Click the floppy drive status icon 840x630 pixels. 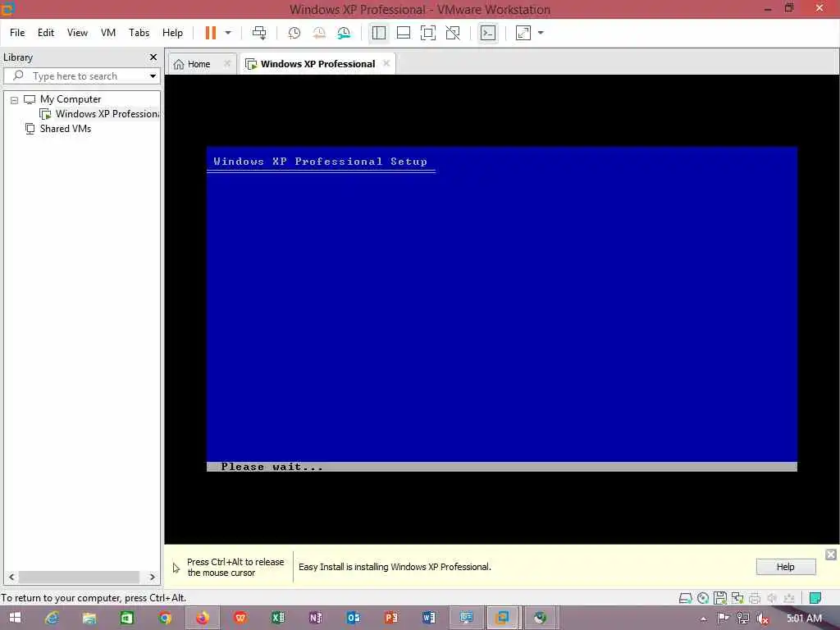[720, 598]
